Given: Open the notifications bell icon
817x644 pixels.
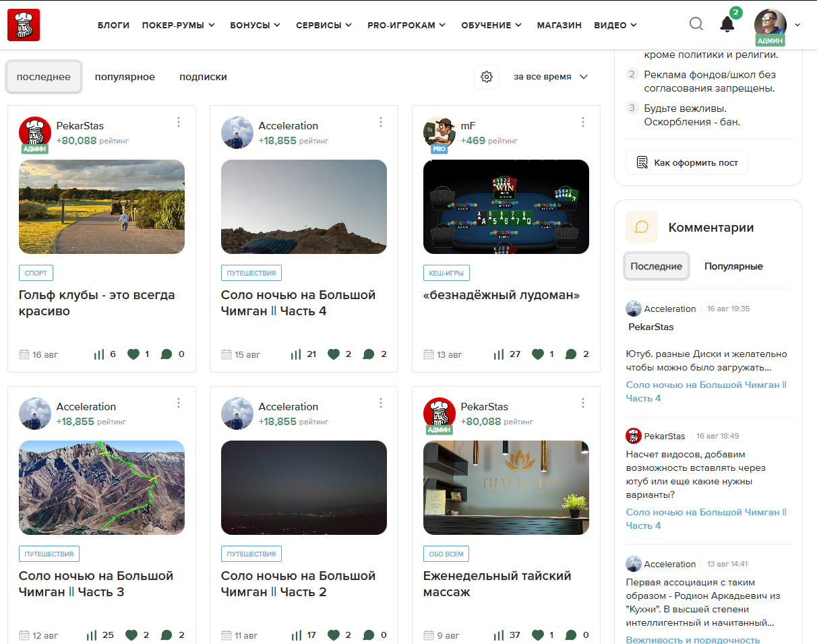Looking at the screenshot, I should pos(727,25).
